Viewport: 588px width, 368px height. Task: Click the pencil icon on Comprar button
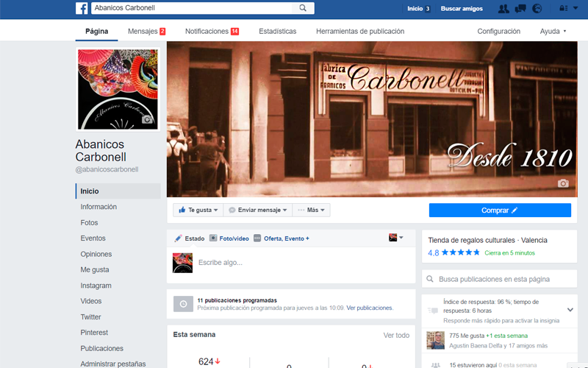point(514,210)
